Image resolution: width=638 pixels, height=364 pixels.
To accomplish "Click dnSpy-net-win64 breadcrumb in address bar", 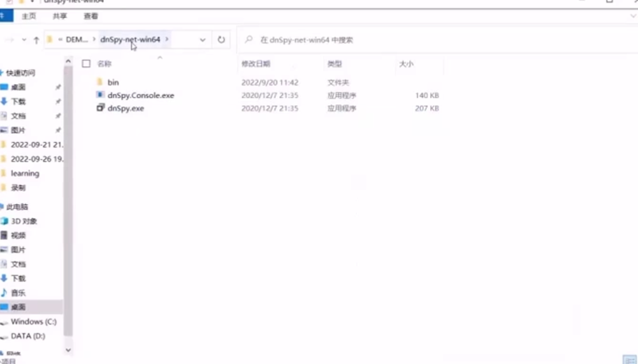I will tap(130, 40).
